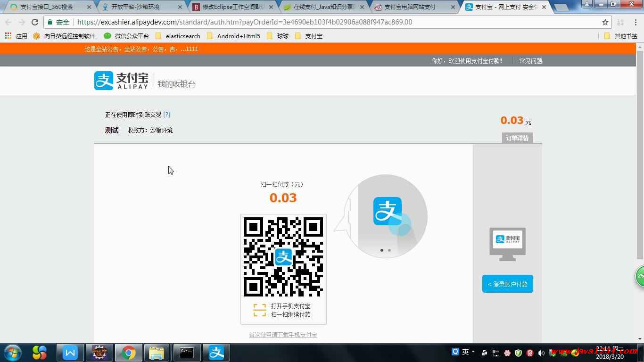The width and height of the screenshot is (644, 362).
Task: Click the QR code for scan payment
Action: pyautogui.click(x=283, y=256)
